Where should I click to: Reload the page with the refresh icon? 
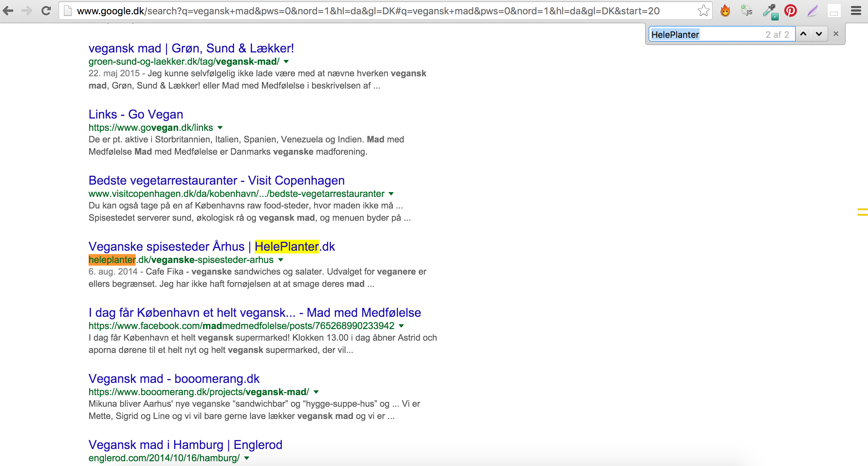coord(46,11)
